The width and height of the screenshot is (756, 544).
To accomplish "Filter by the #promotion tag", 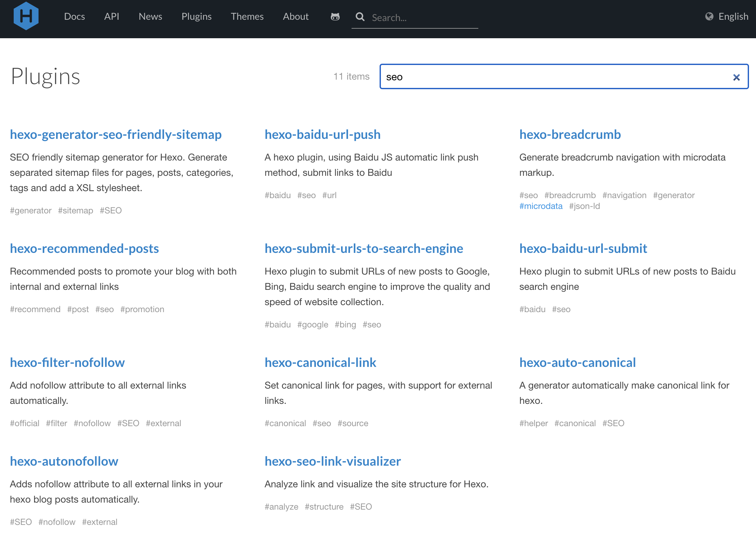I will point(142,309).
